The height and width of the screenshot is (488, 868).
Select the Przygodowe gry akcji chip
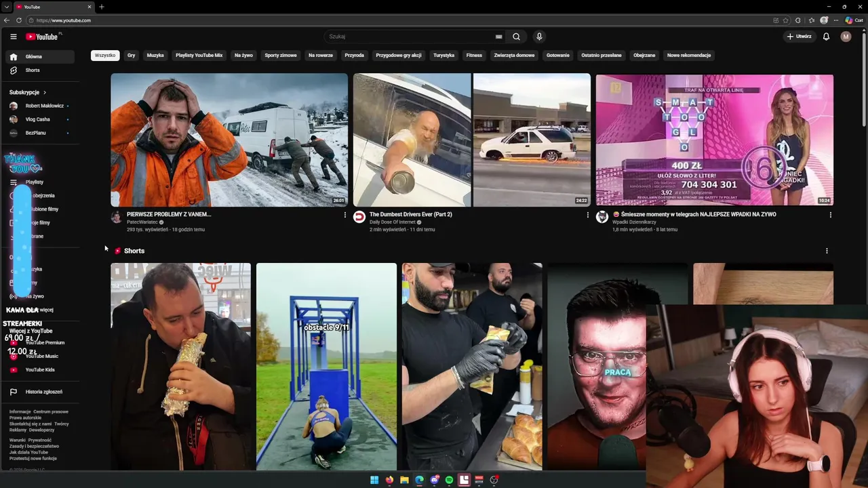point(399,56)
